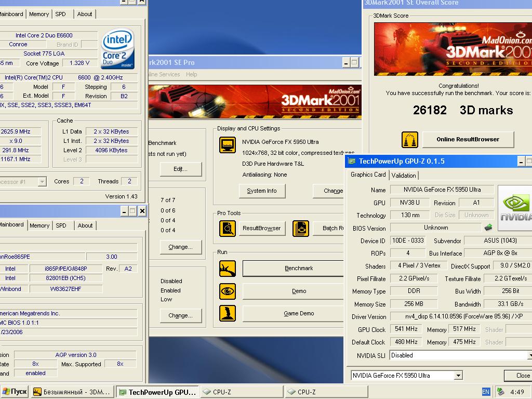Click the Core Voltage 1.328 V value

[79, 63]
